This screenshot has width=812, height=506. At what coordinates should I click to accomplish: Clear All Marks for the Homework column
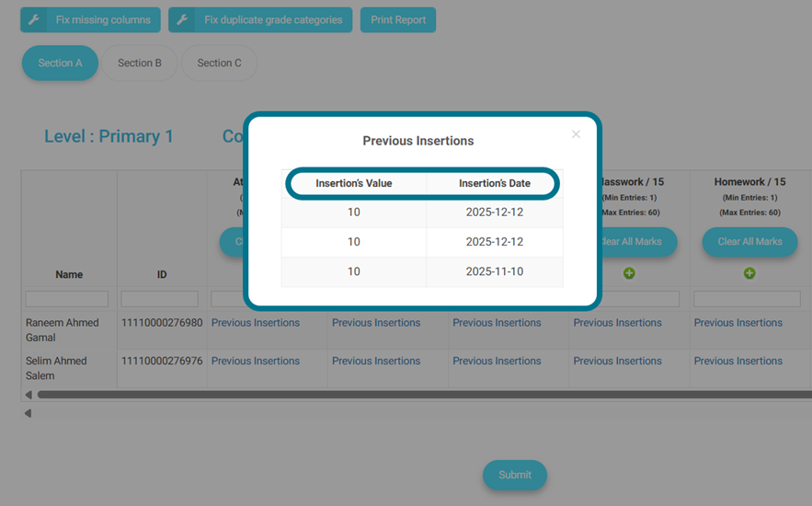tap(749, 242)
